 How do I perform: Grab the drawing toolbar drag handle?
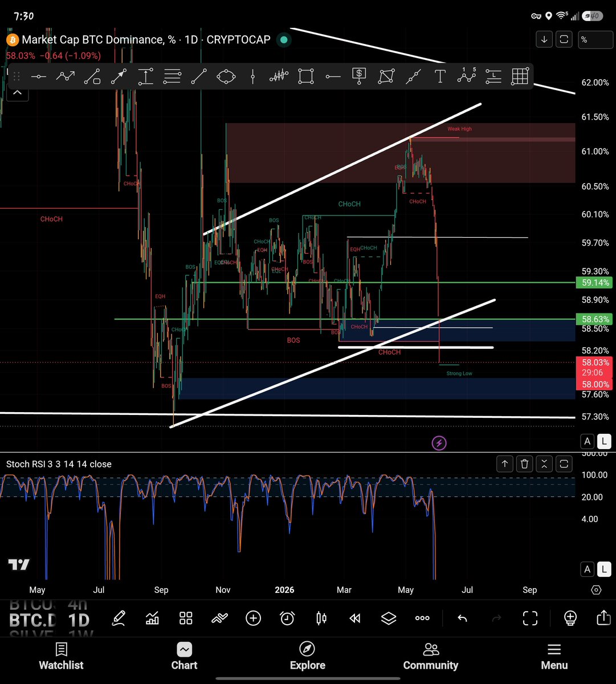[x=17, y=76]
